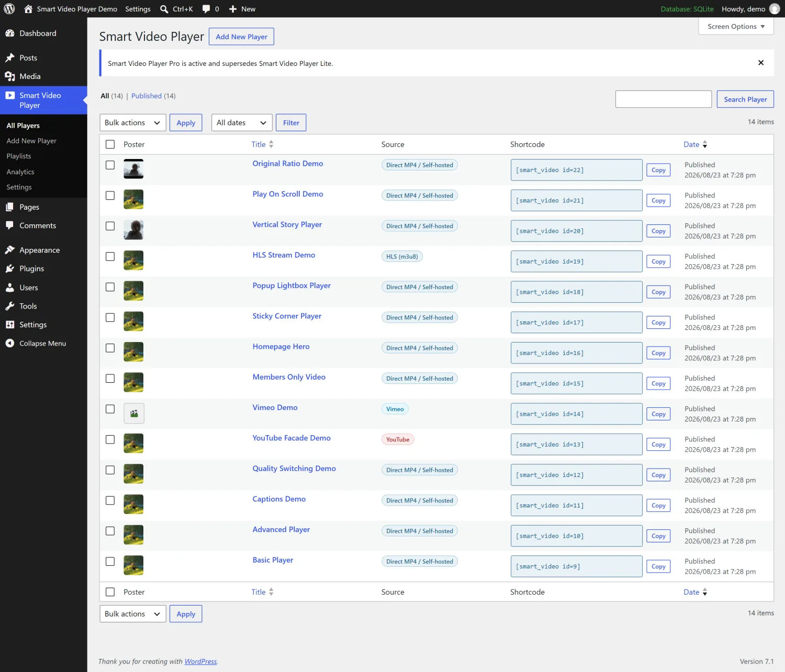Screen dimensions: 785x672
Task: Click the Dashboard gauge icon
Action: (x=10, y=33)
